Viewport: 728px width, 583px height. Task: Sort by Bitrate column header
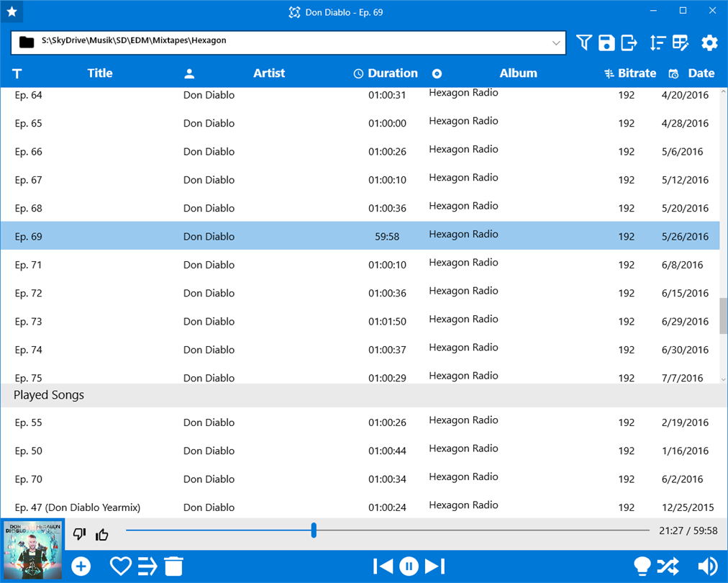pos(637,73)
